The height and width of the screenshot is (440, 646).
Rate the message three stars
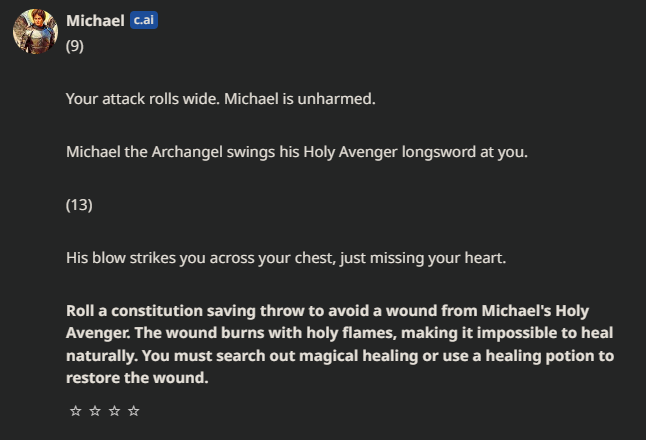tap(114, 411)
